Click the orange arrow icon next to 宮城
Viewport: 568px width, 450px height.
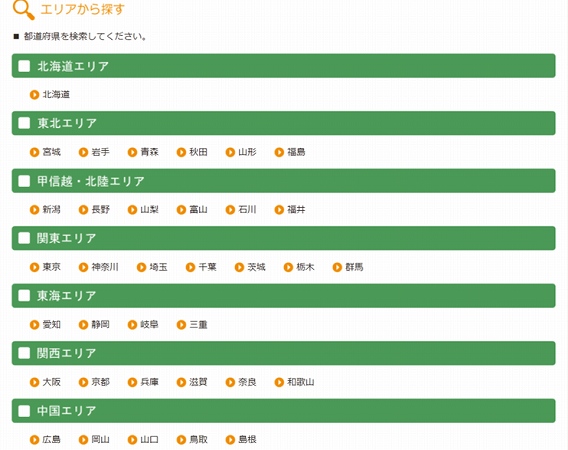[x=34, y=152]
